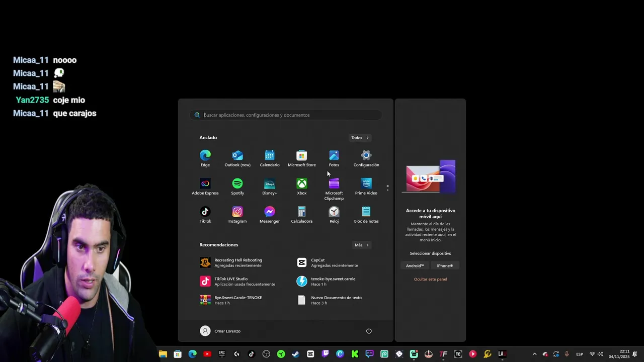This screenshot has height=362, width=644.
Task: Open the notifications bell icon
Action: tap(635, 354)
